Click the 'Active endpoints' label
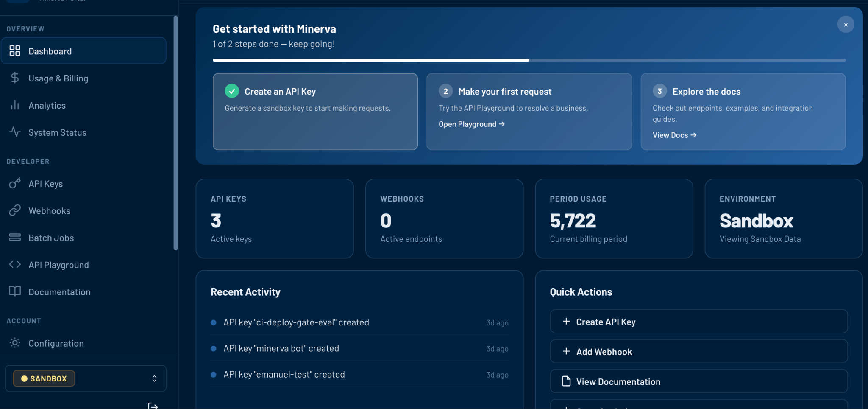The image size is (868, 409). point(411,239)
